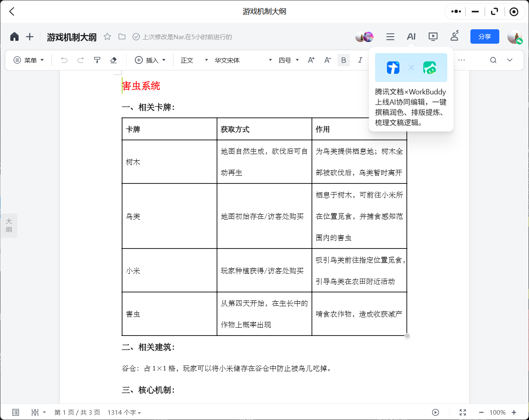Screen dimensions: 529x420
Task: Open the 1314 个字 word count
Action: coord(124,413)
